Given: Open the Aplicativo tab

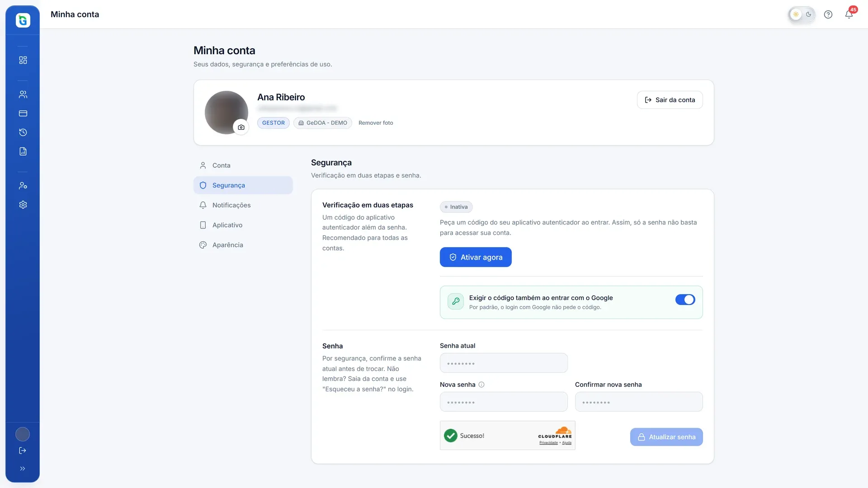Looking at the screenshot, I should pyautogui.click(x=243, y=225).
